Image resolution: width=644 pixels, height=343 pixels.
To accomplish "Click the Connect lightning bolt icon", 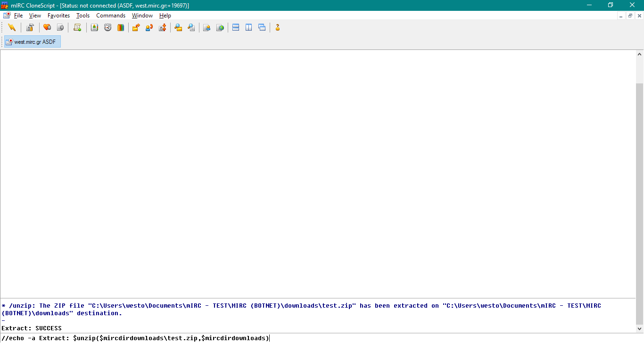I will [12, 28].
